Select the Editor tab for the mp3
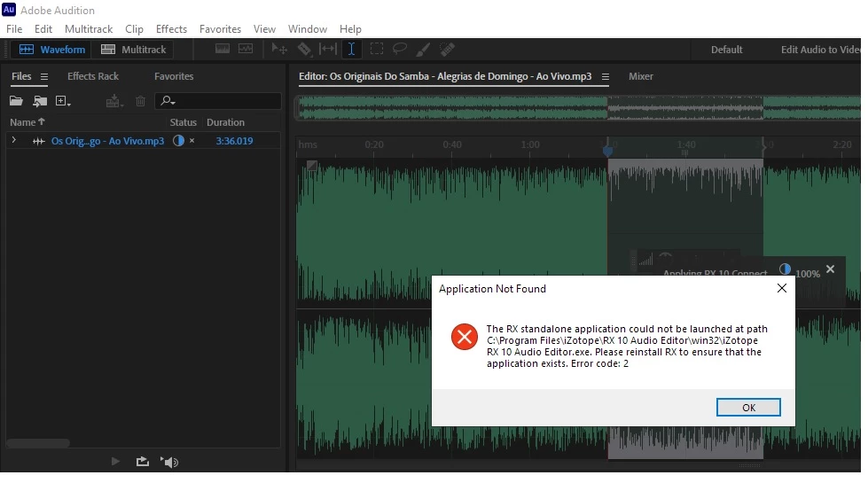The image size is (868, 483). (445, 76)
